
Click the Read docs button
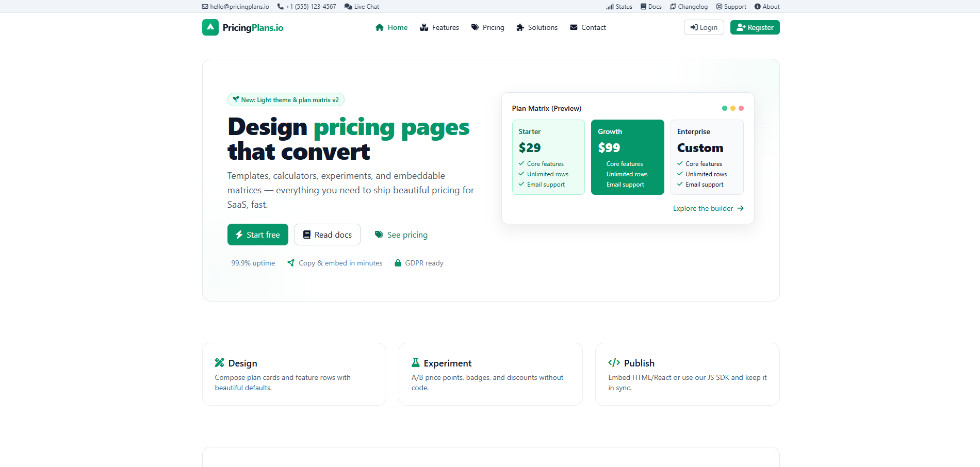pyautogui.click(x=328, y=235)
